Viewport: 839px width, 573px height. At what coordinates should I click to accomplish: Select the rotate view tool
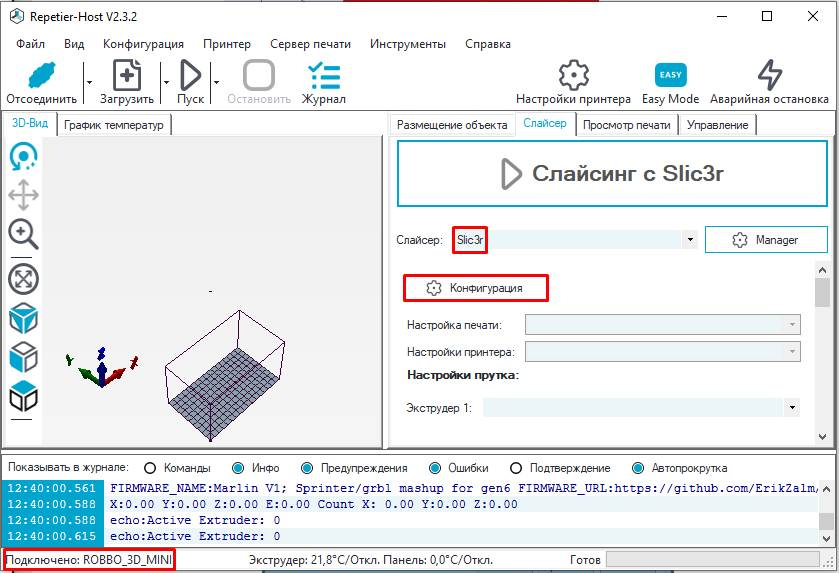point(24,156)
